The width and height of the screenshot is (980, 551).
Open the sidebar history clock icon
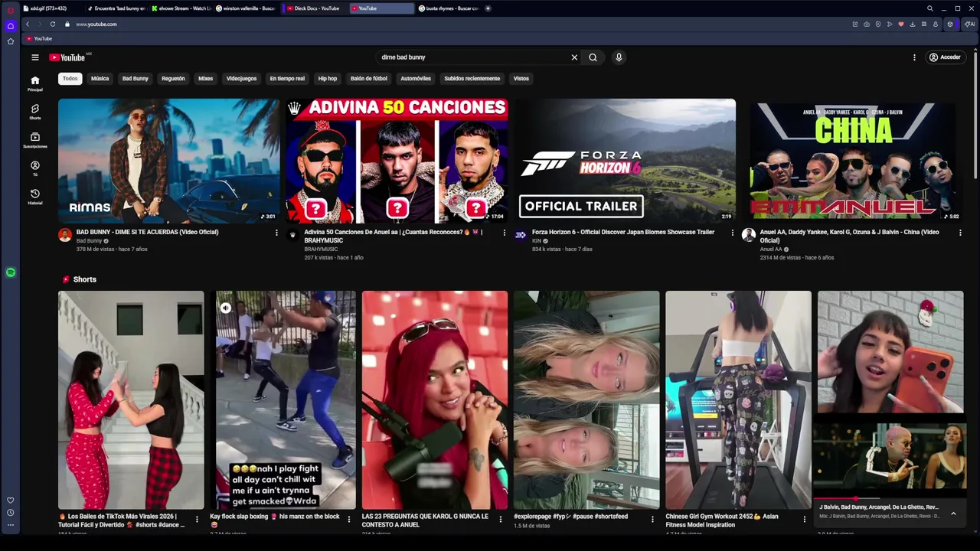[x=11, y=513]
